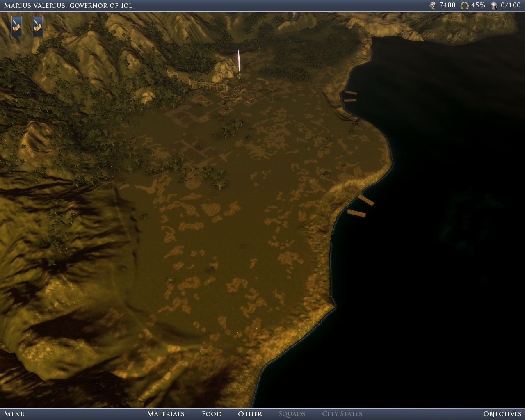Viewport: 525px width, 420px height.
Task: Click the 45% approval value
Action: point(478,5)
